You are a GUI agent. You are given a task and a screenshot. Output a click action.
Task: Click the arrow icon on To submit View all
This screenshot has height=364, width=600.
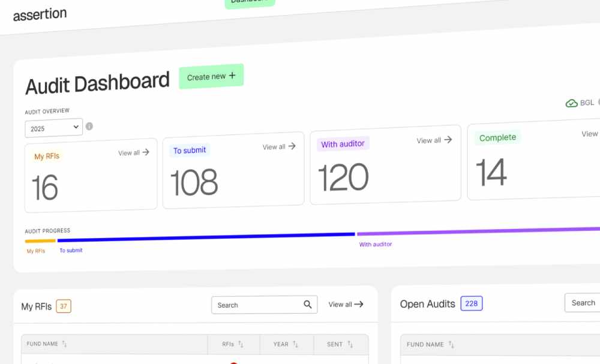tap(292, 146)
